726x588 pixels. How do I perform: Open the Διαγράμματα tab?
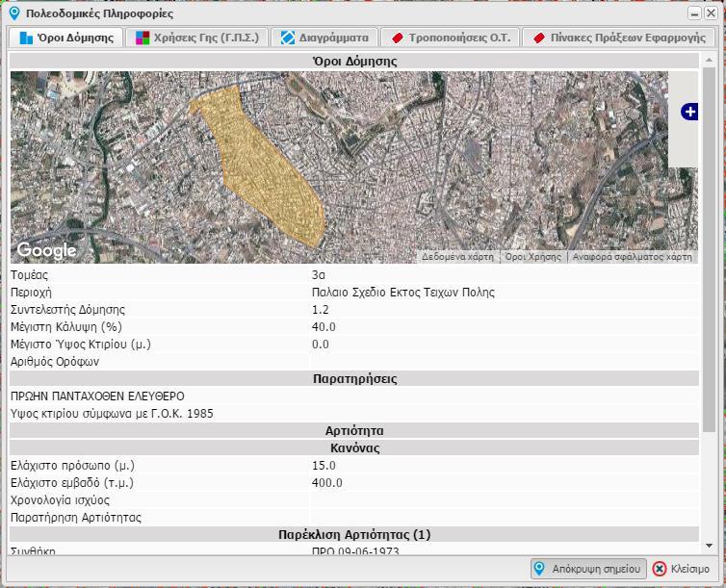tap(324, 38)
